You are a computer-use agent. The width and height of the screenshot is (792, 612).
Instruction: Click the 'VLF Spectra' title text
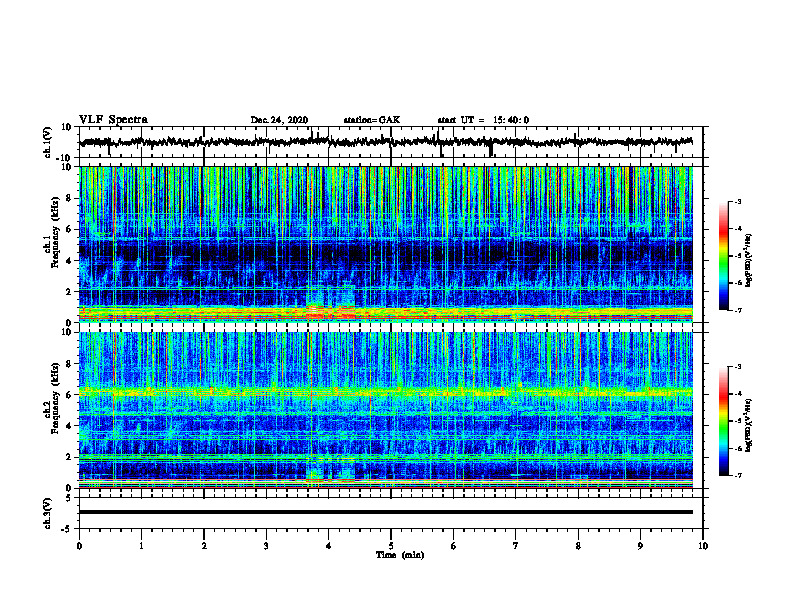pos(113,120)
